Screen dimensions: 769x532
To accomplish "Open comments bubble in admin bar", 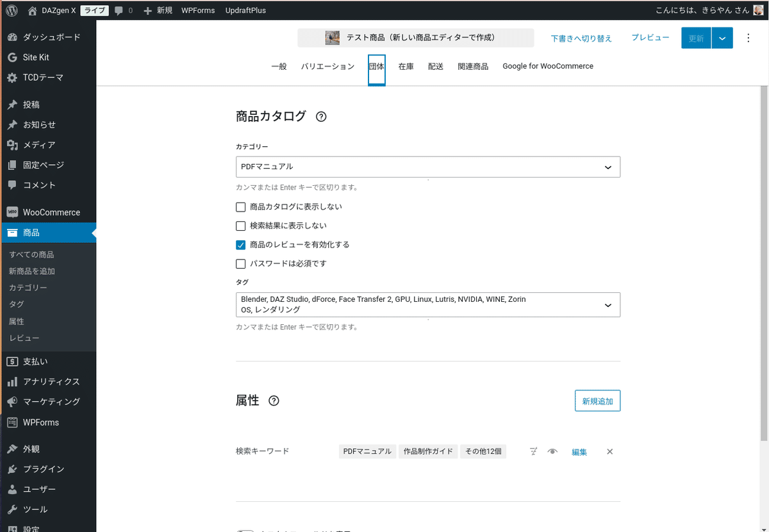I will click(x=124, y=10).
